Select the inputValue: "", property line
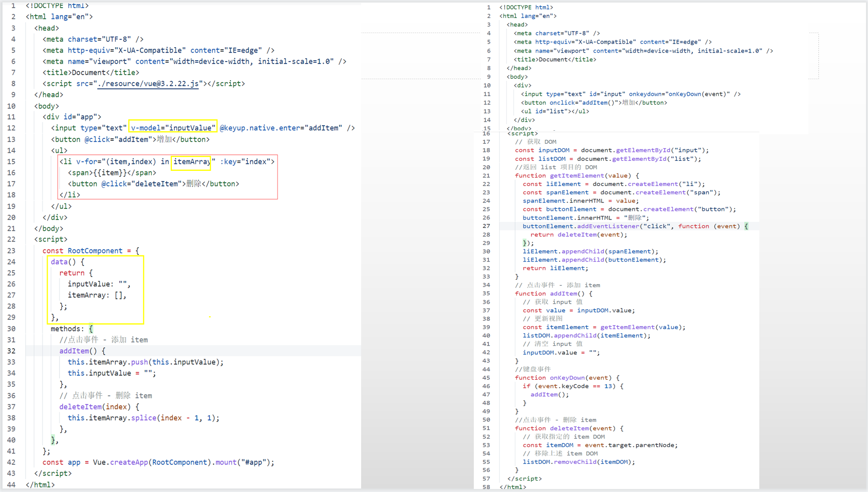 coord(99,284)
